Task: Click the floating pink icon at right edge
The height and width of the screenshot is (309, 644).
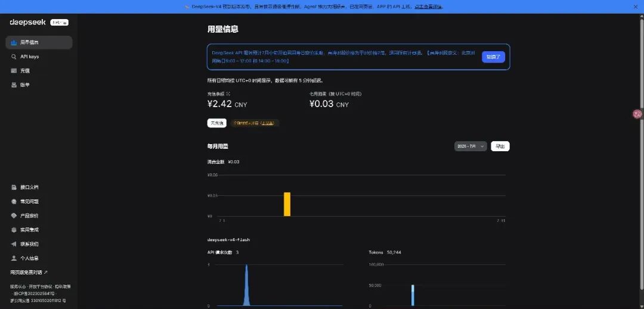Action: [637, 114]
